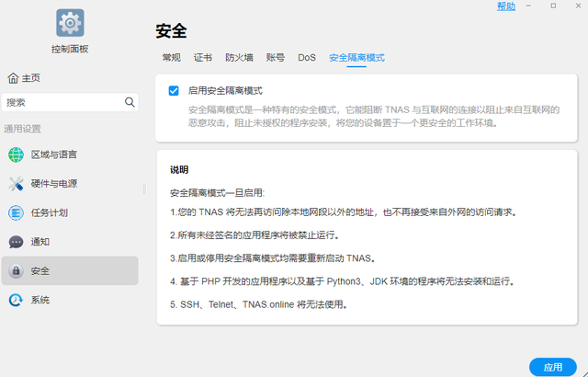Image resolution: width=588 pixels, height=377 pixels.
Task: Open the 账号 tab
Action: [x=276, y=57]
